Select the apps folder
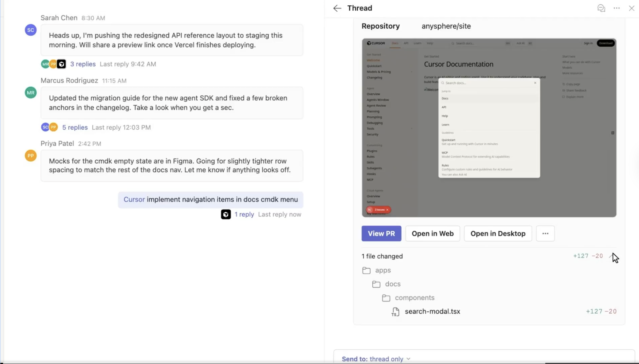 tap(376, 270)
